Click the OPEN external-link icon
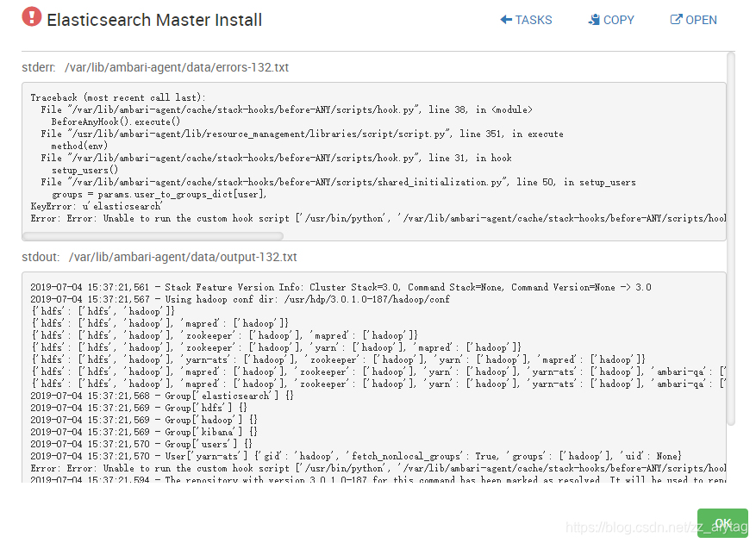This screenshot has width=756, height=543. click(677, 20)
